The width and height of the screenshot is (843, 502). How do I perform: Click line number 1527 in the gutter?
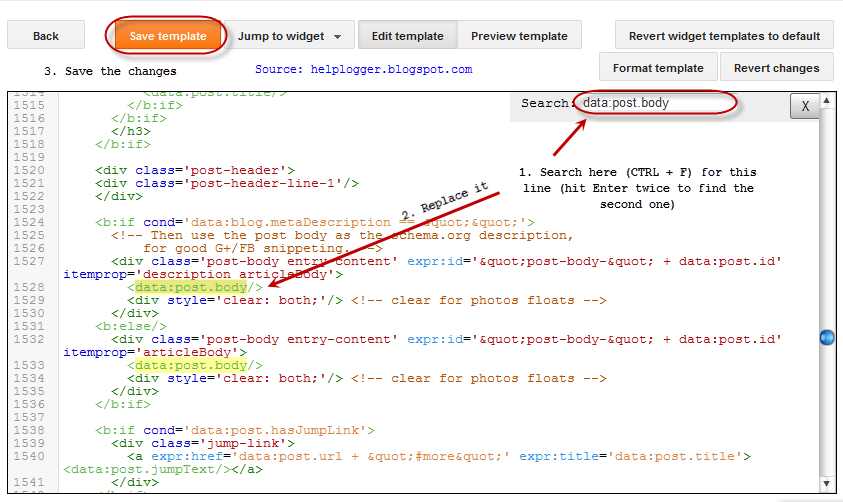click(29, 261)
